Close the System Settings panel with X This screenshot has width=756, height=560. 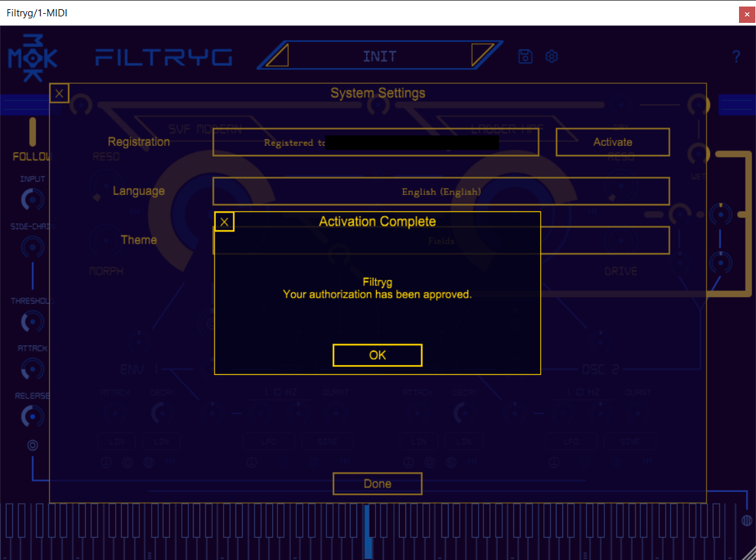[x=60, y=93]
